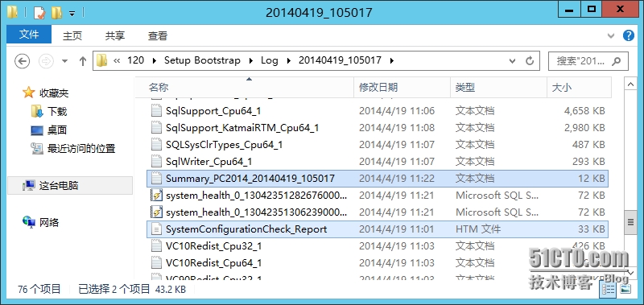This screenshot has height=305, width=644.
Task: Click the New folder quick access icon
Action: point(56,12)
